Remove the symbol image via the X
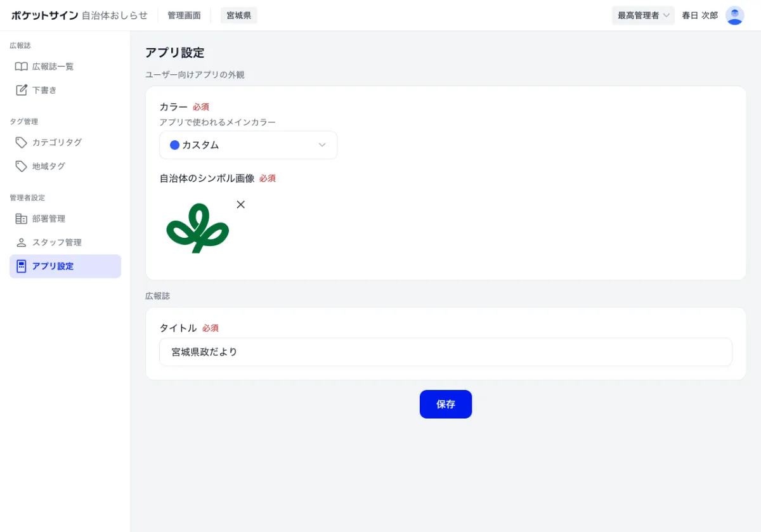Viewport: 761px width, 532px height. pos(240,204)
